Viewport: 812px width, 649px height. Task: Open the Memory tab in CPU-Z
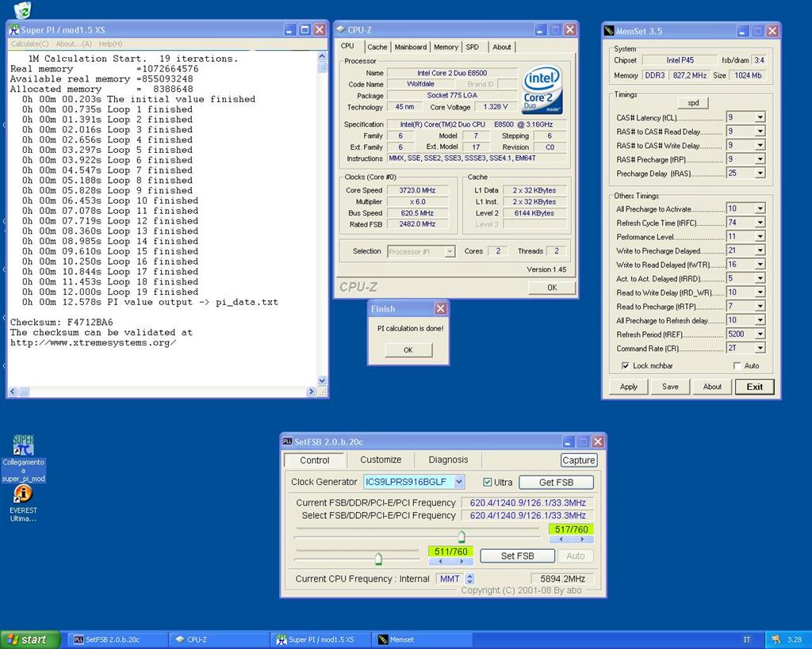point(446,47)
